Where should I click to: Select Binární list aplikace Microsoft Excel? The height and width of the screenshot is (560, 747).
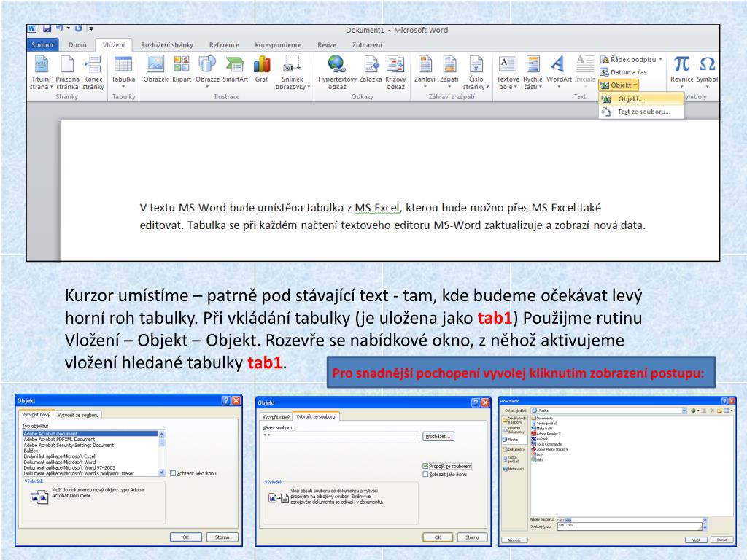tap(60, 456)
